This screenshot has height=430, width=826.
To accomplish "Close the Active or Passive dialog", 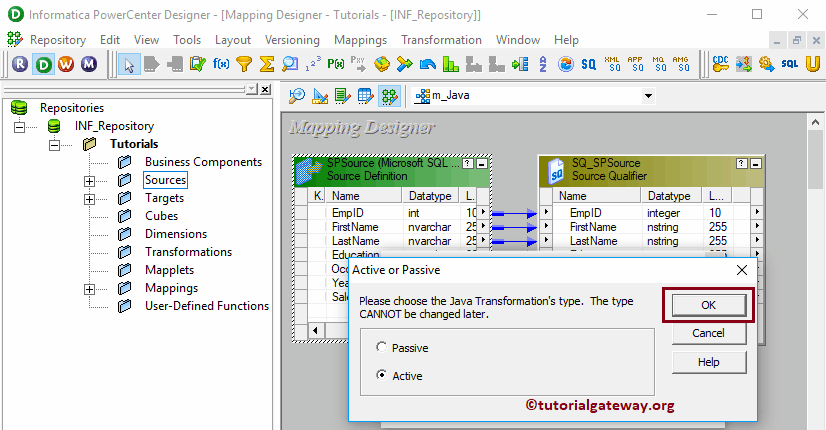I will [x=742, y=270].
